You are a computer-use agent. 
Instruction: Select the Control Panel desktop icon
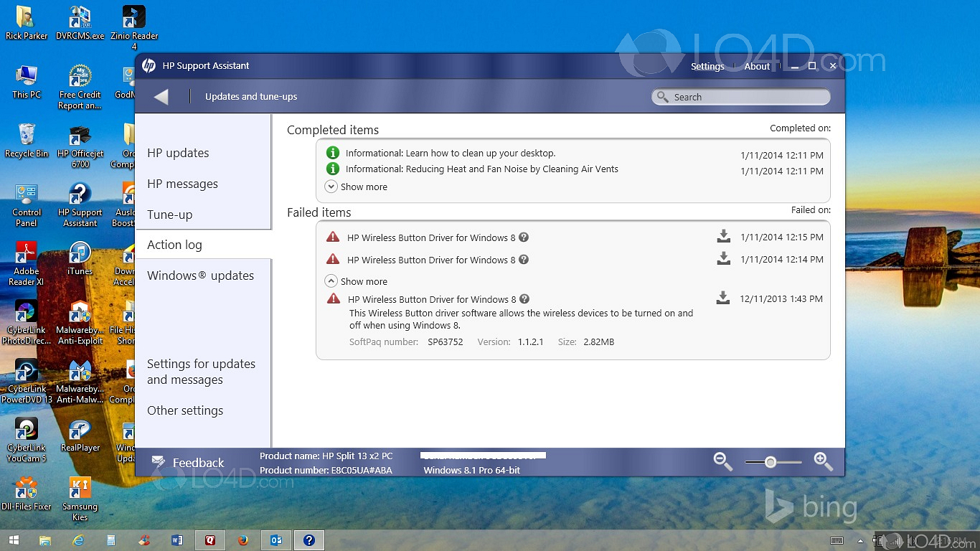[x=27, y=204]
